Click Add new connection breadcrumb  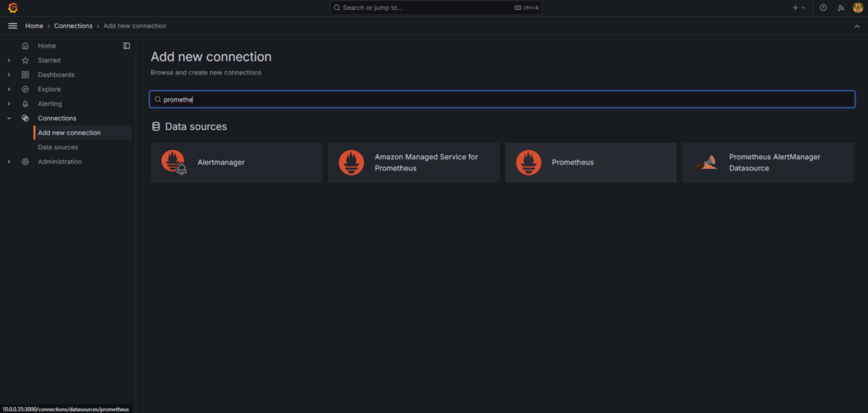[x=135, y=26]
